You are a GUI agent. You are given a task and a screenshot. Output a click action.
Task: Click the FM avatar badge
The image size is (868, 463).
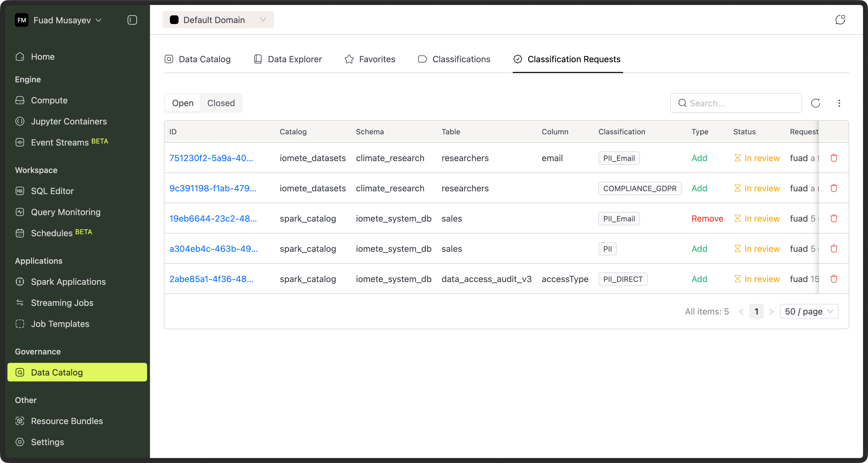22,20
